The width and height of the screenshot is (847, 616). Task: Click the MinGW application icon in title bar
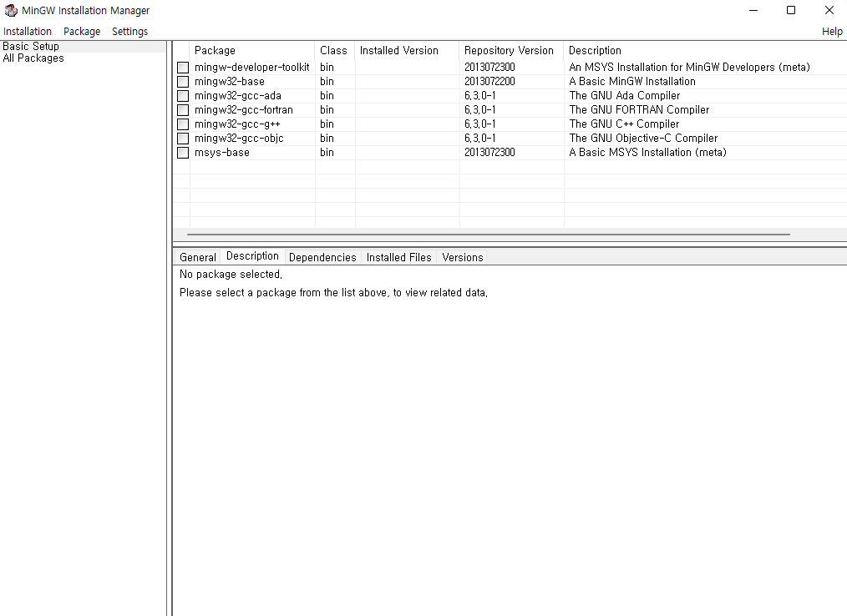pos(11,10)
